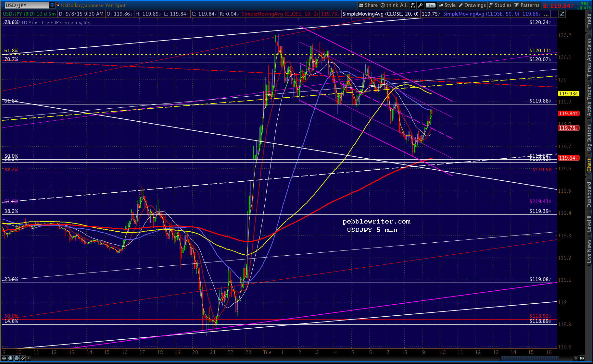The width and height of the screenshot is (593, 364).
Task: Select the crosshair pan tool
Action: [4, 358]
